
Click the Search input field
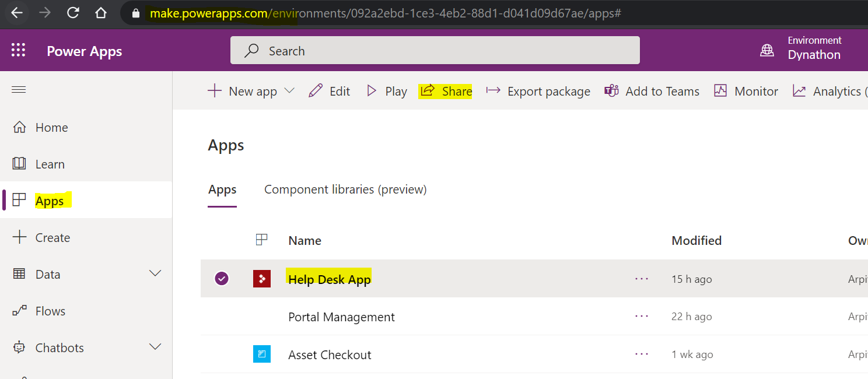[435, 51]
